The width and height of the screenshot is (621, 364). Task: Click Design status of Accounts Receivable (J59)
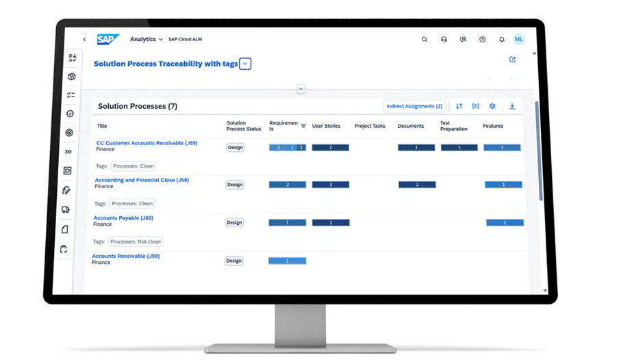[233, 261]
